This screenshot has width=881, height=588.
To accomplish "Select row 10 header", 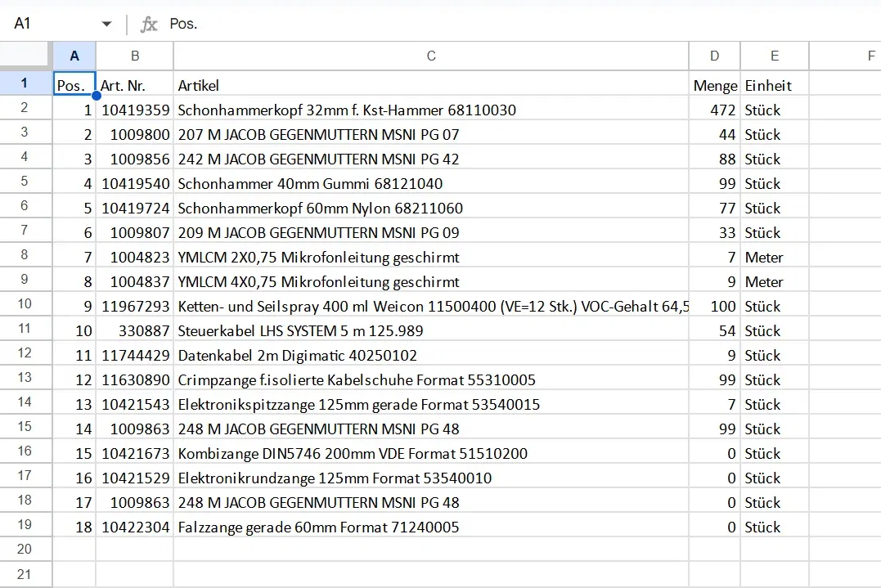I will pos(25,304).
